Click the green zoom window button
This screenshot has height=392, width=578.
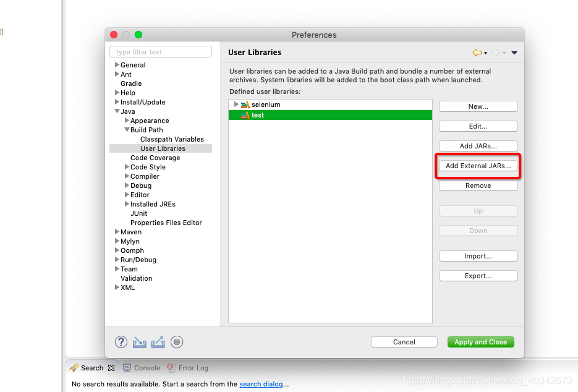pos(138,35)
